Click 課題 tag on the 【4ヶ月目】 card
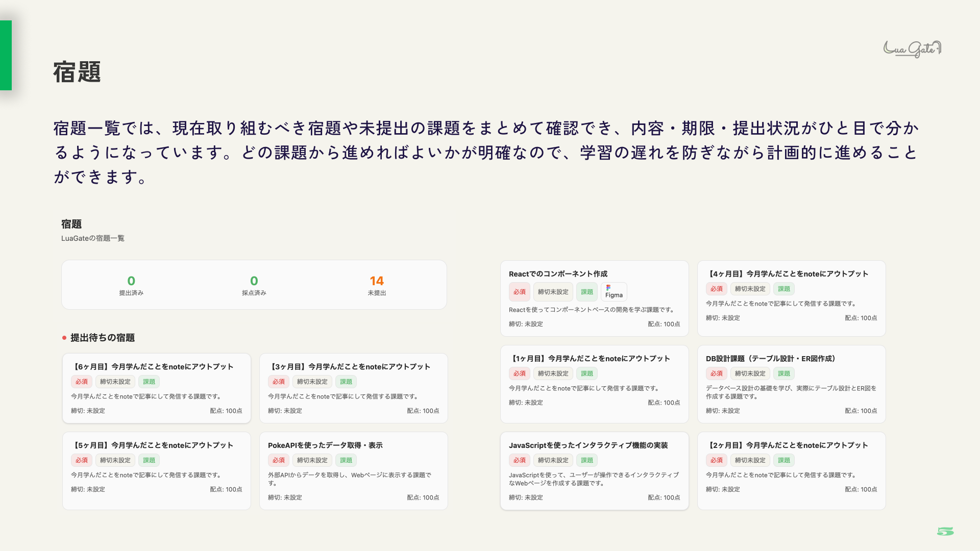 click(784, 289)
